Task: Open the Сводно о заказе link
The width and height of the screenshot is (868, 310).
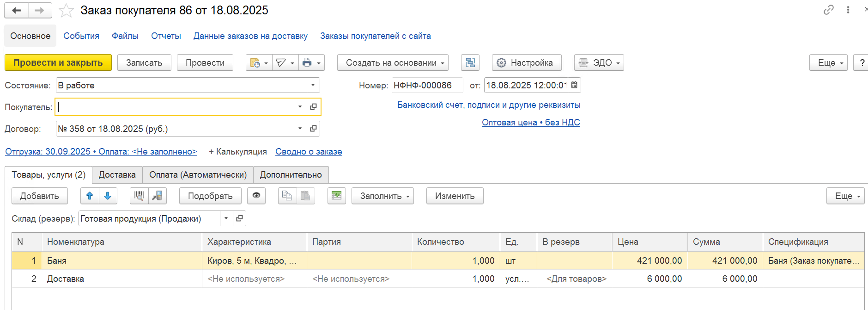Action: pos(309,152)
